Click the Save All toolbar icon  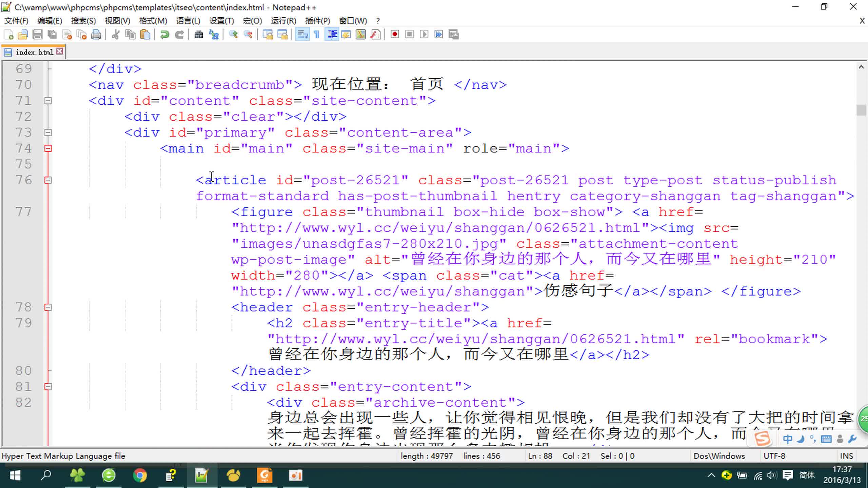click(52, 34)
